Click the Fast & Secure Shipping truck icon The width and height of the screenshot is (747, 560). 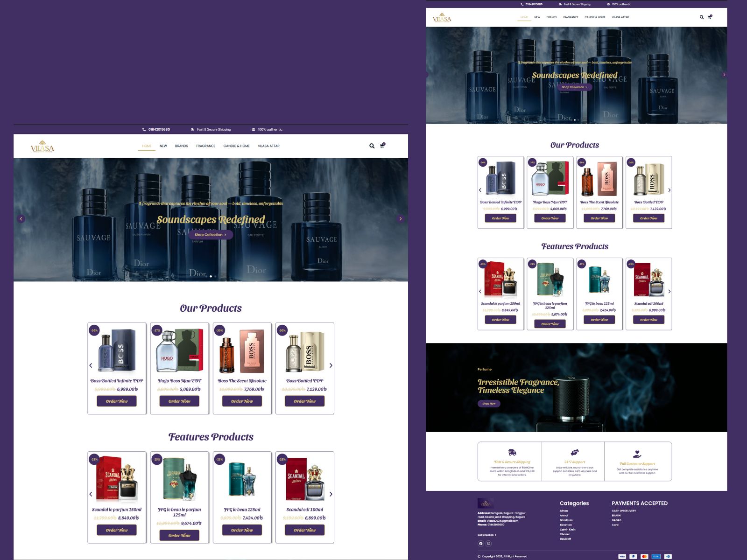(512, 452)
